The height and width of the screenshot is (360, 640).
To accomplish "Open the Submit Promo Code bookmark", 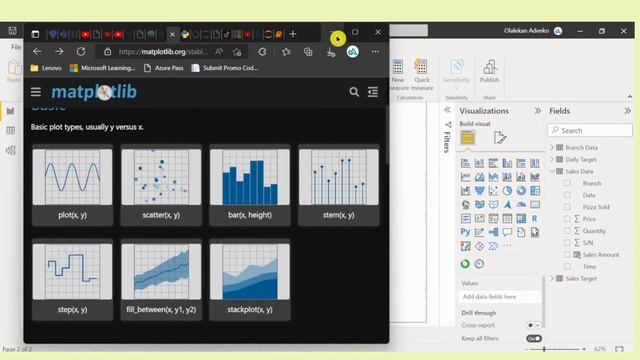I will coord(225,68).
